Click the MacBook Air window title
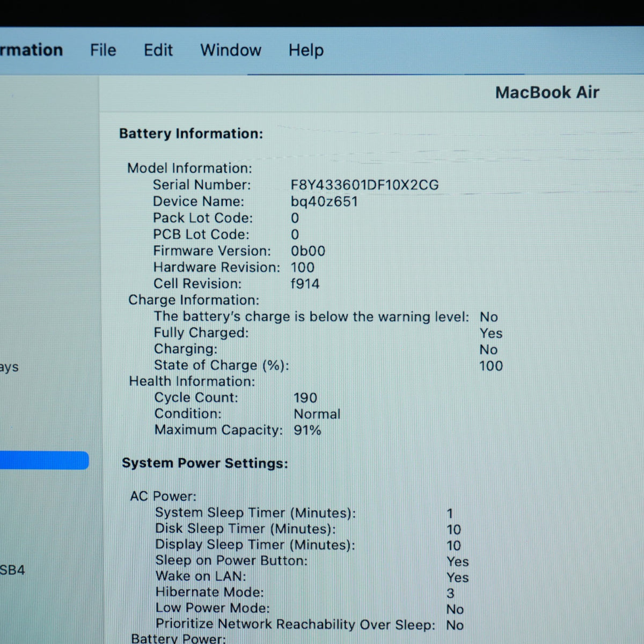 tap(547, 92)
